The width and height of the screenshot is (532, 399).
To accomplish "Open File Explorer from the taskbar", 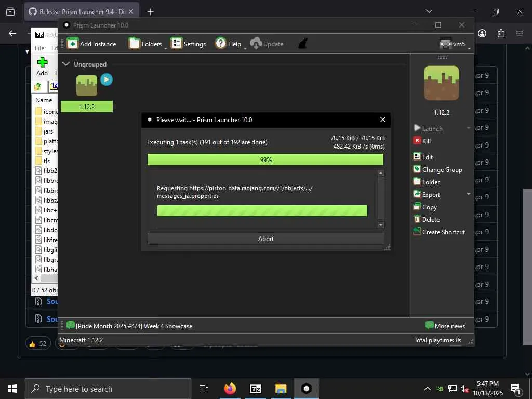I will point(281,389).
